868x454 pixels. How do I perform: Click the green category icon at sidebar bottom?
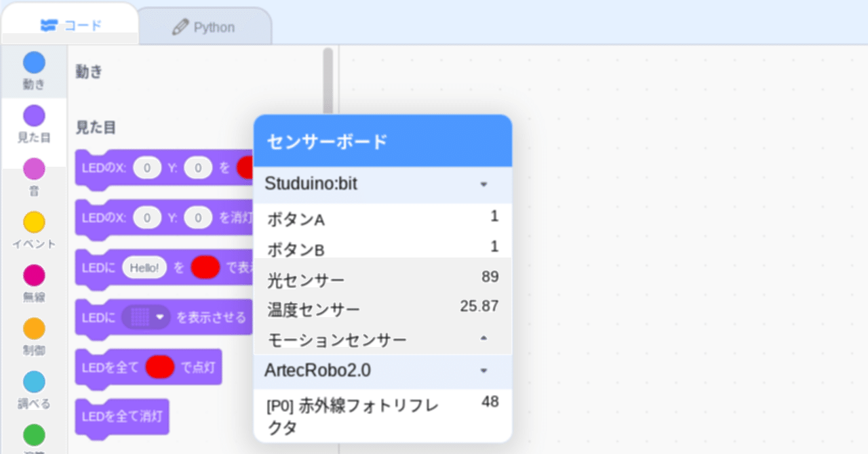33,434
